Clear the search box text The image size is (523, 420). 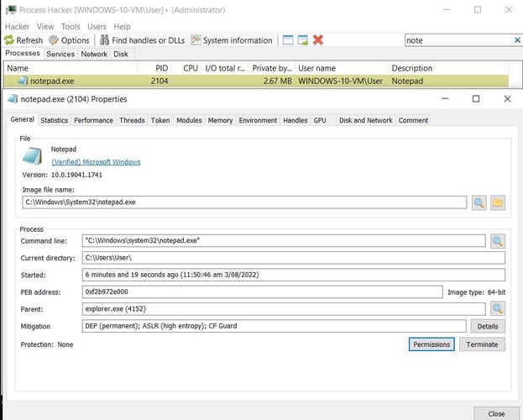pyautogui.click(x=516, y=40)
